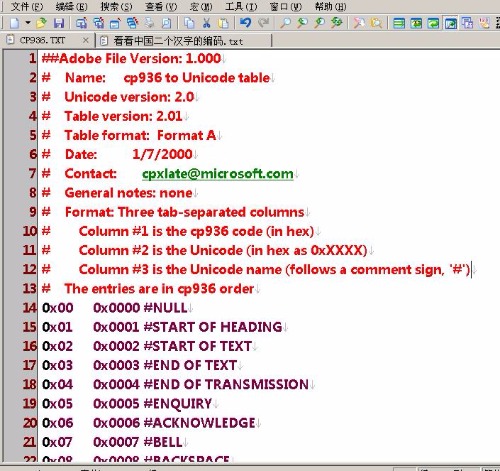The image size is (500, 471).
Task: Click the single-window save-and-close toolbar icon
Action: [x=81, y=23]
